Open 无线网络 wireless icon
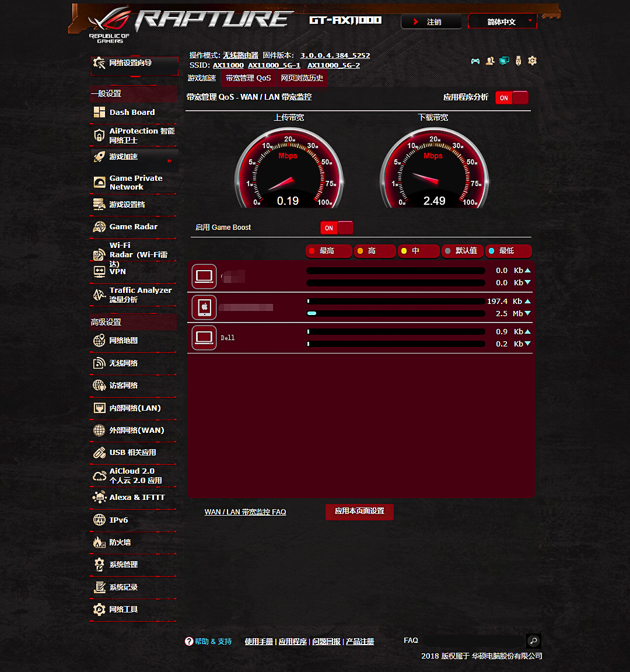Image resolution: width=630 pixels, height=672 pixels. [x=99, y=363]
